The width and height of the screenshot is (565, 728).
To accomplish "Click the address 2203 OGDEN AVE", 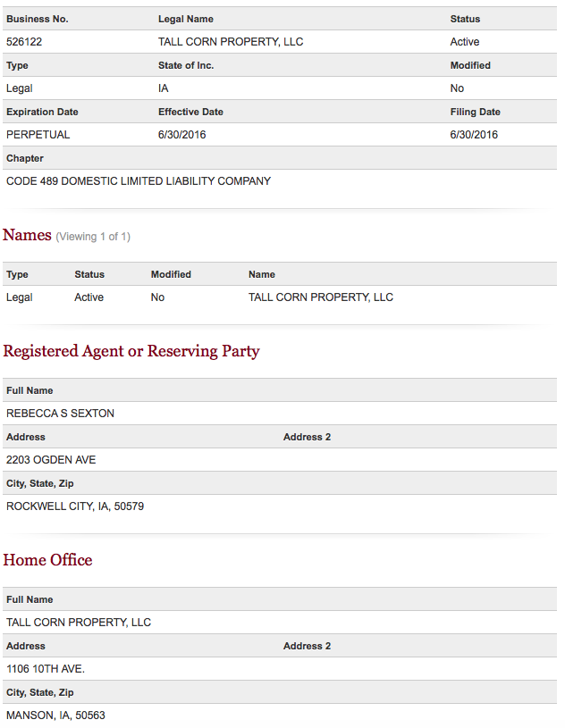I will point(51,460).
